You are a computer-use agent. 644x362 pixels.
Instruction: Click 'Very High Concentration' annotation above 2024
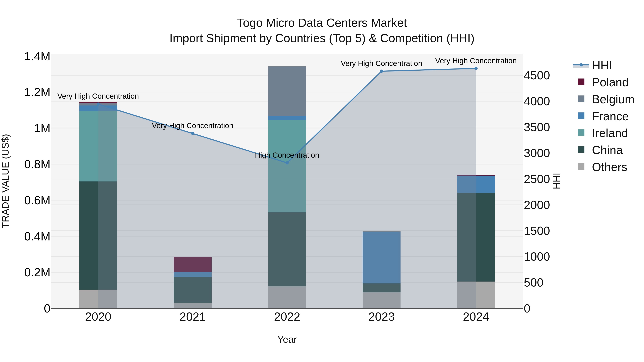(476, 61)
